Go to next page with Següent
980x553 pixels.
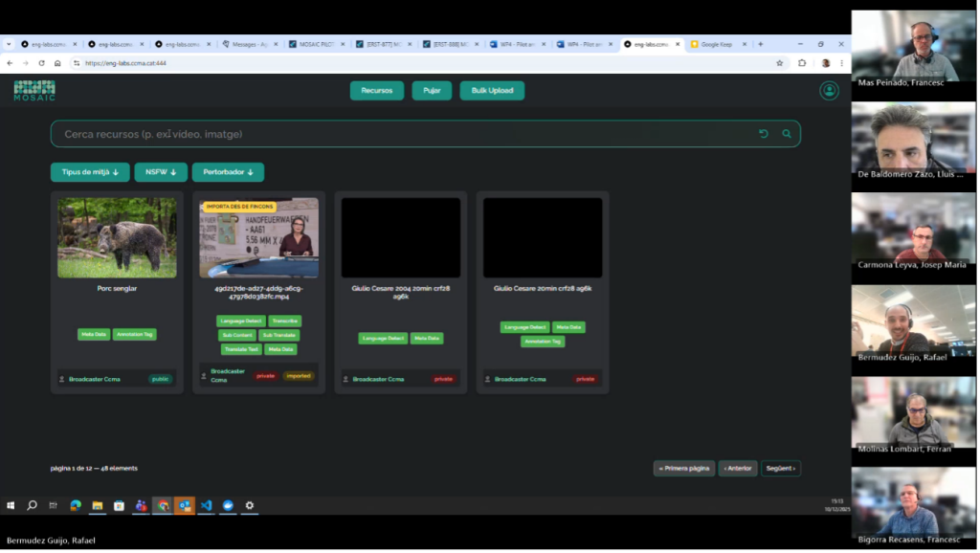coord(781,469)
